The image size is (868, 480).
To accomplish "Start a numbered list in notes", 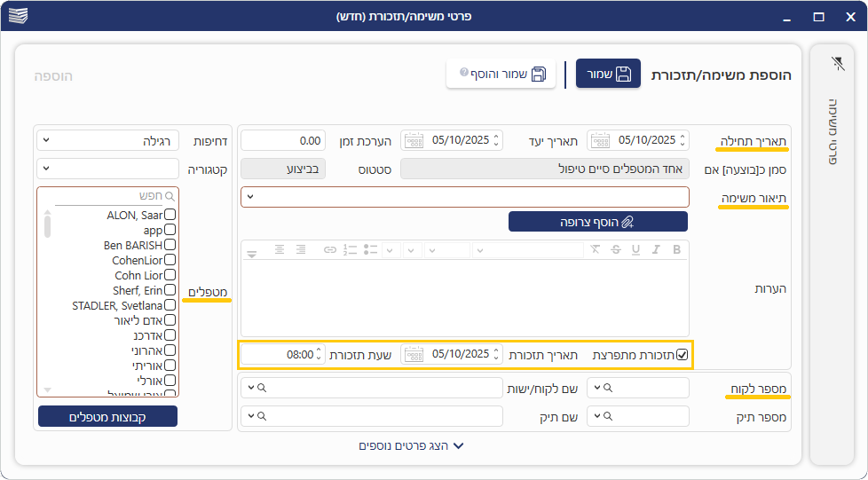I will coord(350,250).
